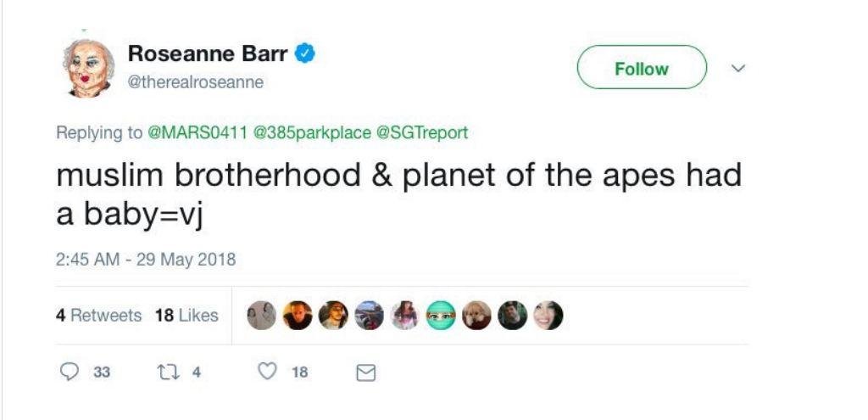The width and height of the screenshot is (868, 420).
Task: Click the @therealroseanne handle
Action: [196, 82]
